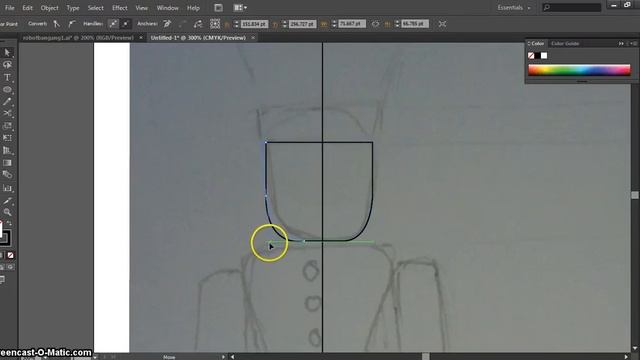This screenshot has width=640, height=360.
Task: Open the Color panel options menu
Action: pos(634,43)
